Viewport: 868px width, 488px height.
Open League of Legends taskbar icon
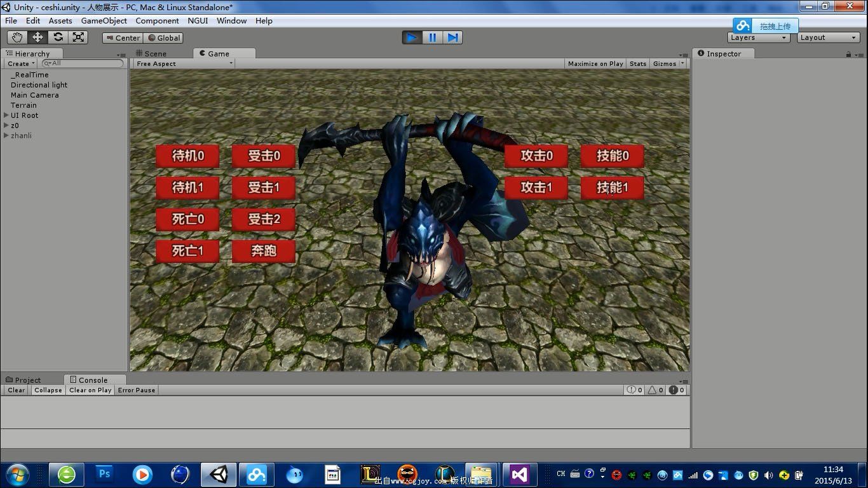click(x=371, y=474)
